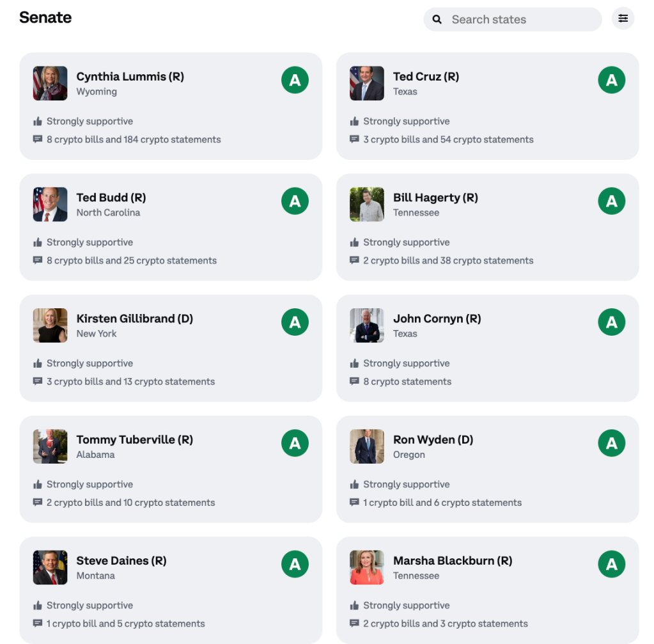This screenshot has width=654, height=644.
Task: Click the Senate heading
Action: [45, 17]
